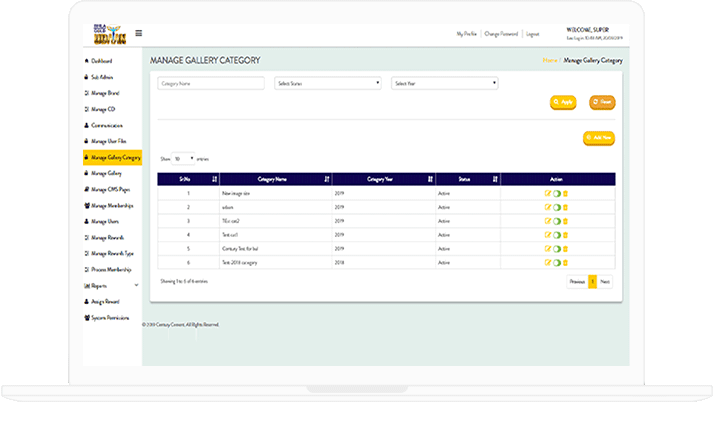Edit the 'Test 2018 category' row
Image resolution: width=715 pixels, height=430 pixels.
point(548,263)
